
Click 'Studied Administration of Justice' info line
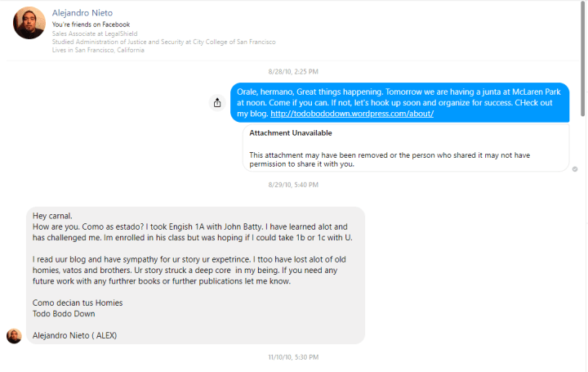click(x=163, y=42)
